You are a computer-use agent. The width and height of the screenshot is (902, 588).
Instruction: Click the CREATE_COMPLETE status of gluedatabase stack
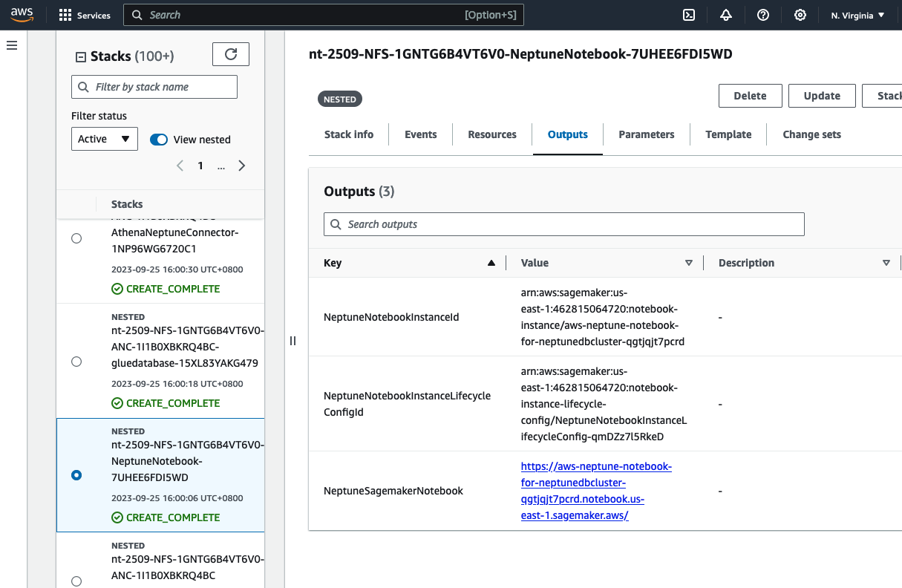166,403
